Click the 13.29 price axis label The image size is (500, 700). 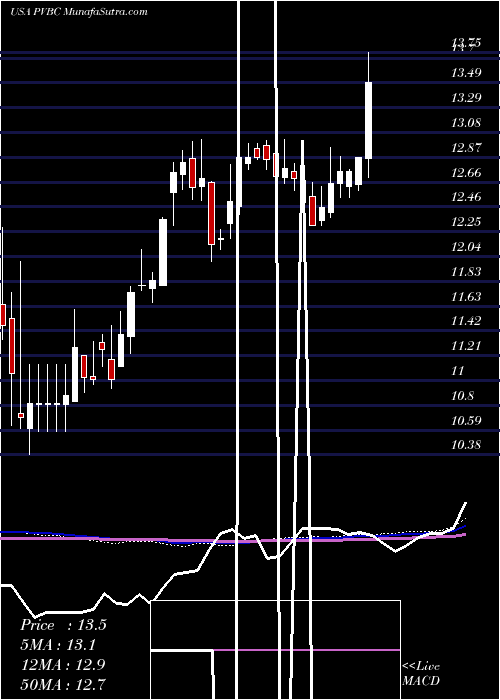click(467, 97)
